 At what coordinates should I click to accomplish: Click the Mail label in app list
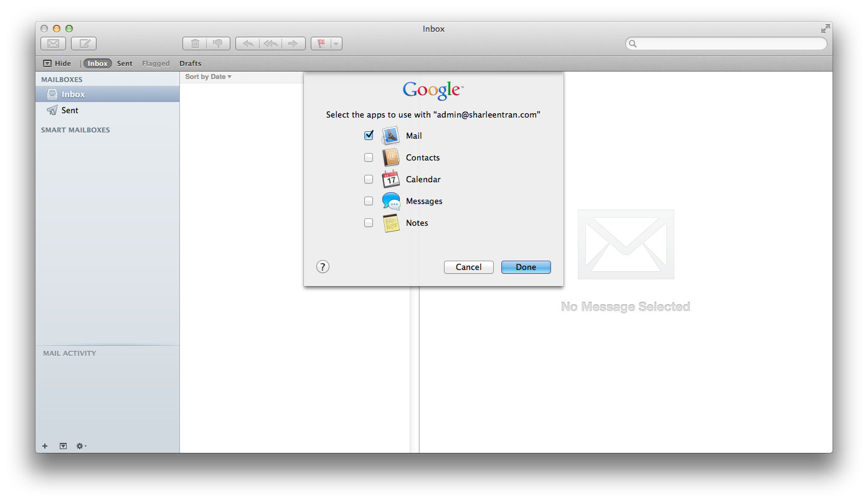(414, 136)
